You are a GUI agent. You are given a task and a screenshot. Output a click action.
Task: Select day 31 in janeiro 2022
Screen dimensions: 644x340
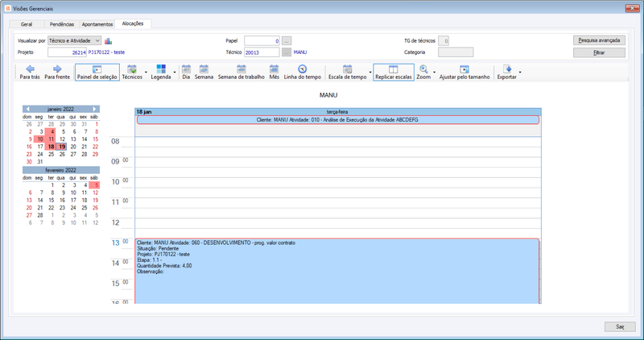39,162
